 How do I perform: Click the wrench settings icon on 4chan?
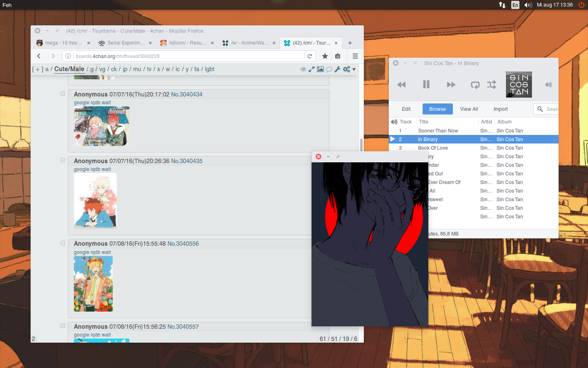(337, 70)
